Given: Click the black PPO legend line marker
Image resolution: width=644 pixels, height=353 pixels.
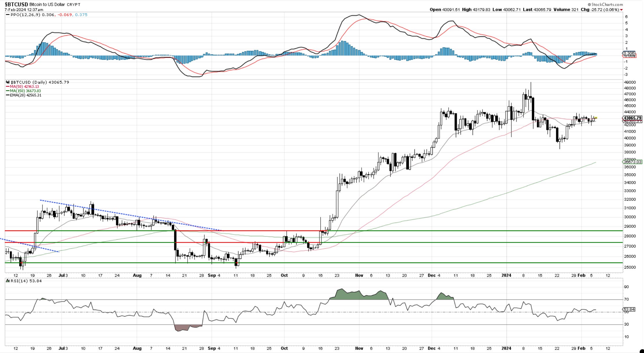Looking at the screenshot, I should point(8,15).
